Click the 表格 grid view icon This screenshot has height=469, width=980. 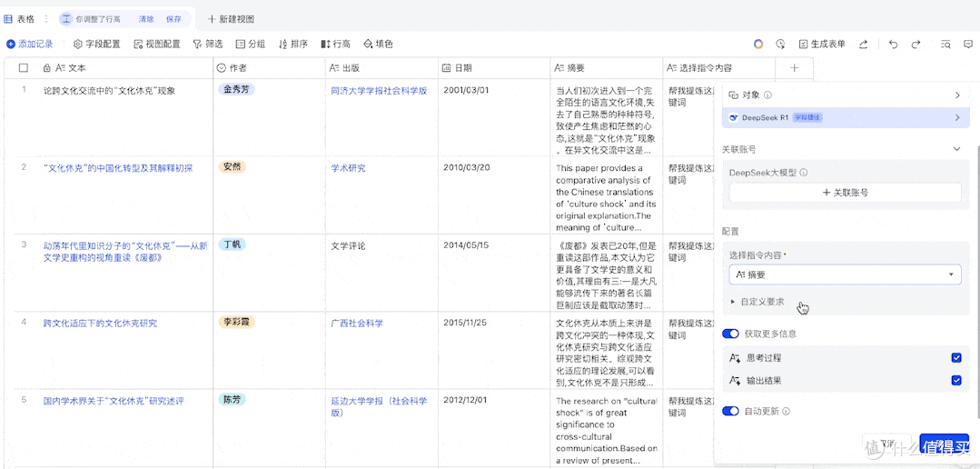(9, 19)
